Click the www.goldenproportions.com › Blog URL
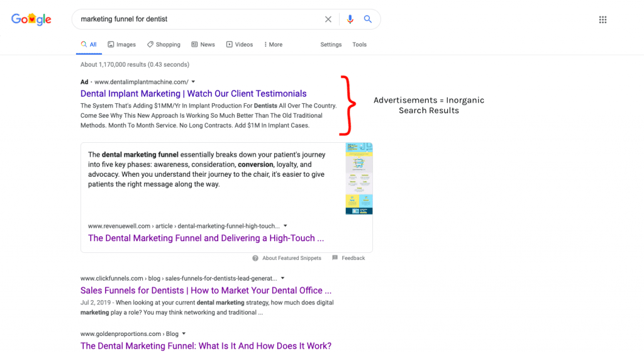Image resolution: width=644 pixels, height=353 pixels. (130, 333)
